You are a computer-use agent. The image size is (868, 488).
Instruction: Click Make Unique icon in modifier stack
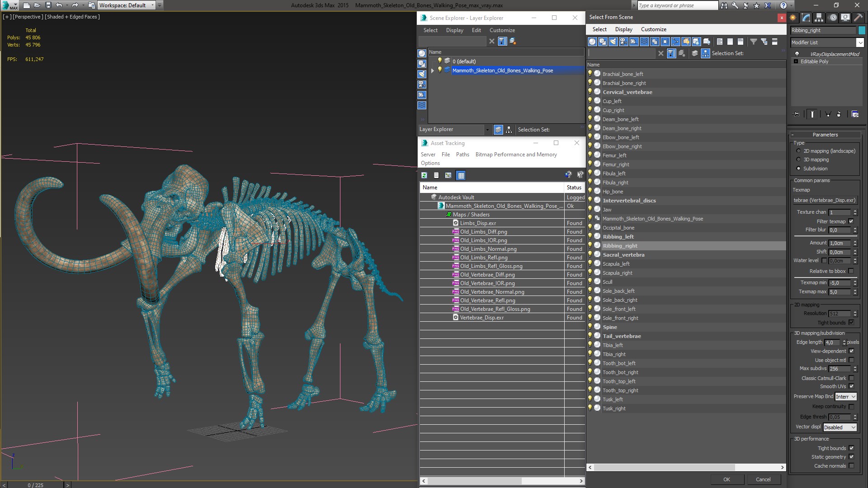pyautogui.click(x=828, y=114)
